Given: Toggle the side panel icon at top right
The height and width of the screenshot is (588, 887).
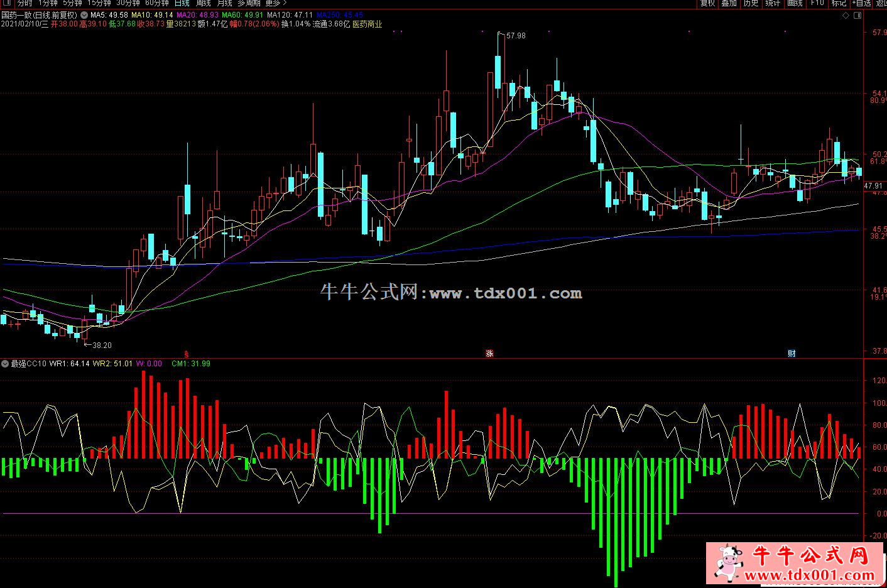Looking at the screenshot, I should click(857, 16).
